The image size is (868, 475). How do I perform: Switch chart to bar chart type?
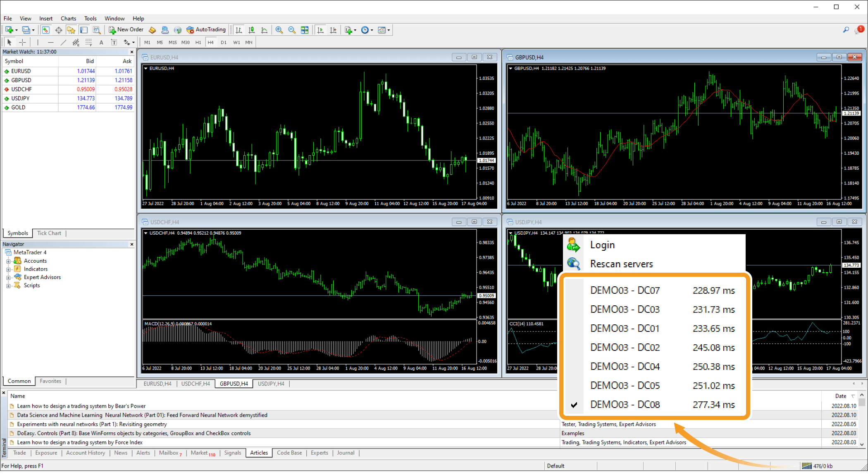pos(239,30)
